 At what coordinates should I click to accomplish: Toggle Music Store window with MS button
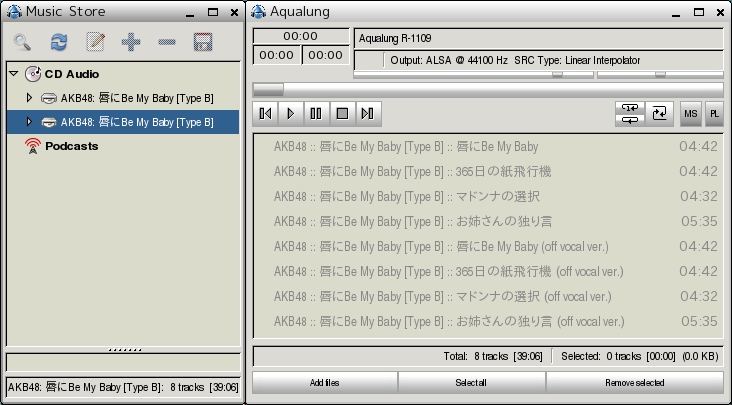[x=690, y=113]
